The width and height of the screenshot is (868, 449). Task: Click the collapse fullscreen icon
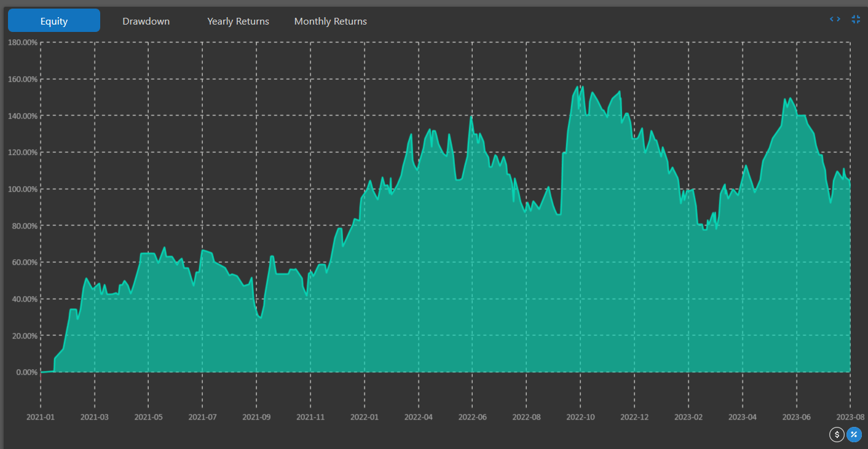point(856,19)
